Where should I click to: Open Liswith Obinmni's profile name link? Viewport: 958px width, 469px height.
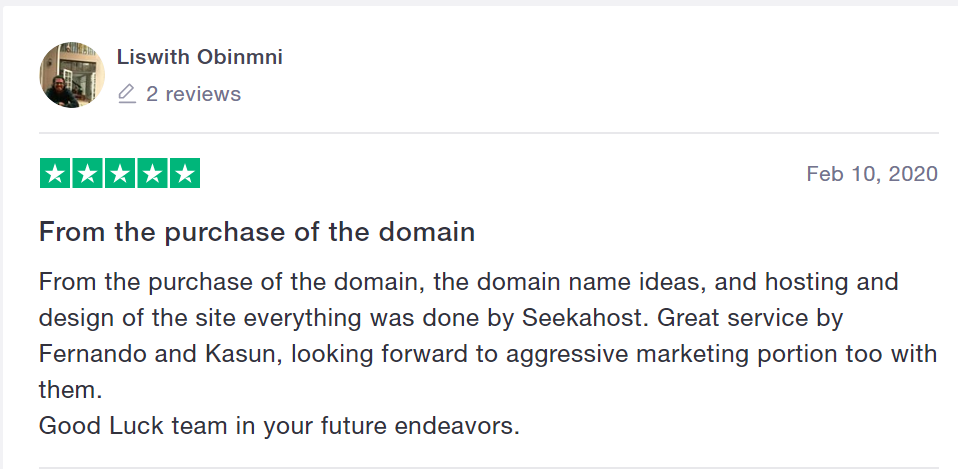200,57
